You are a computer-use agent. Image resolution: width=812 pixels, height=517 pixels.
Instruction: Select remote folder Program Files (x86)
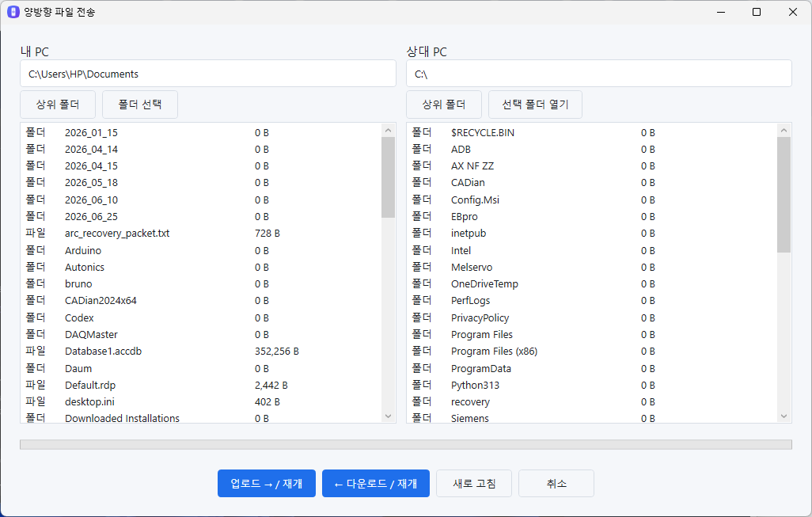pos(591,352)
